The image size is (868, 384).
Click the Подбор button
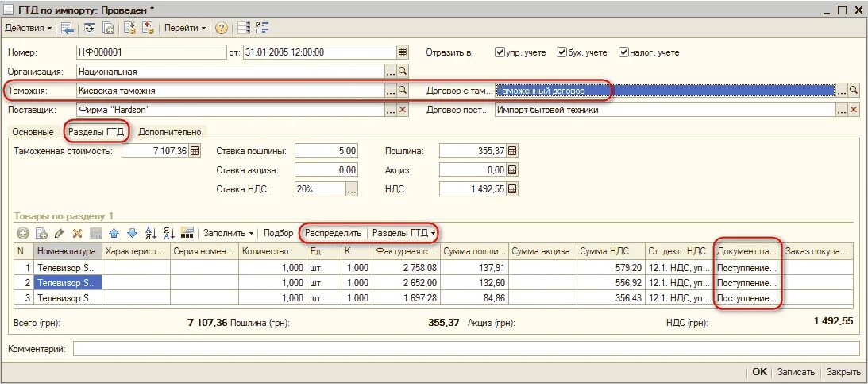click(x=279, y=233)
